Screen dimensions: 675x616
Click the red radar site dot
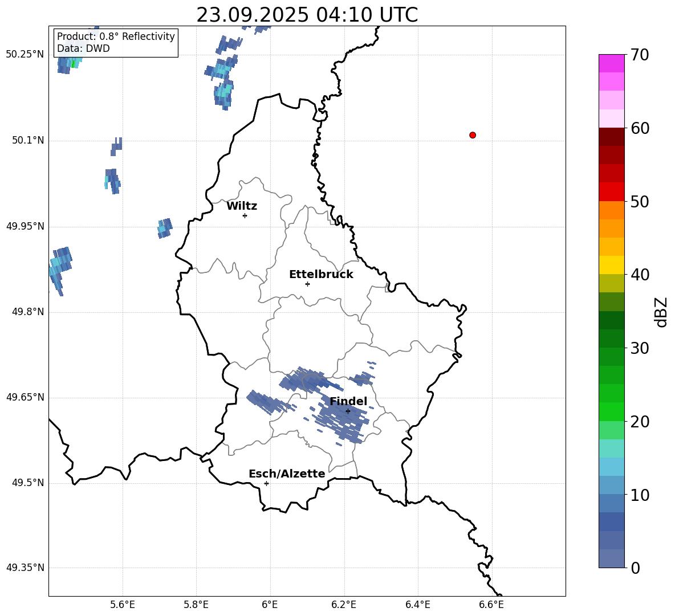[473, 135]
